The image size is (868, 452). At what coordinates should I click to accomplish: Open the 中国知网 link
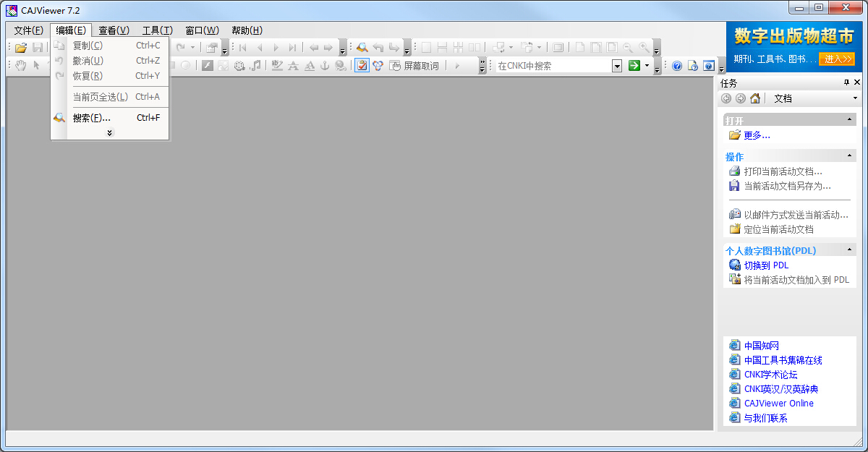point(762,346)
